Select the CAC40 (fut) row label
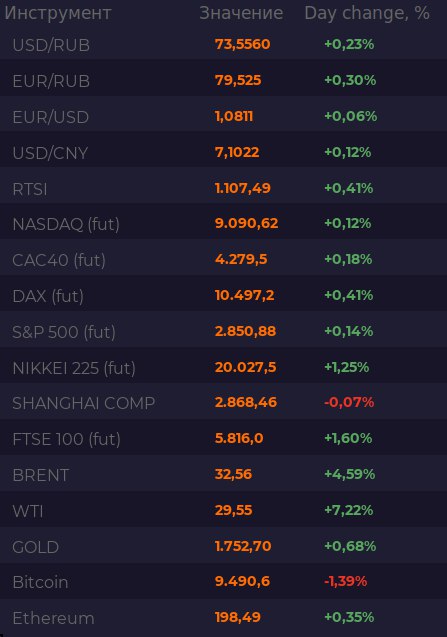The height and width of the screenshot is (637, 447). click(59, 260)
